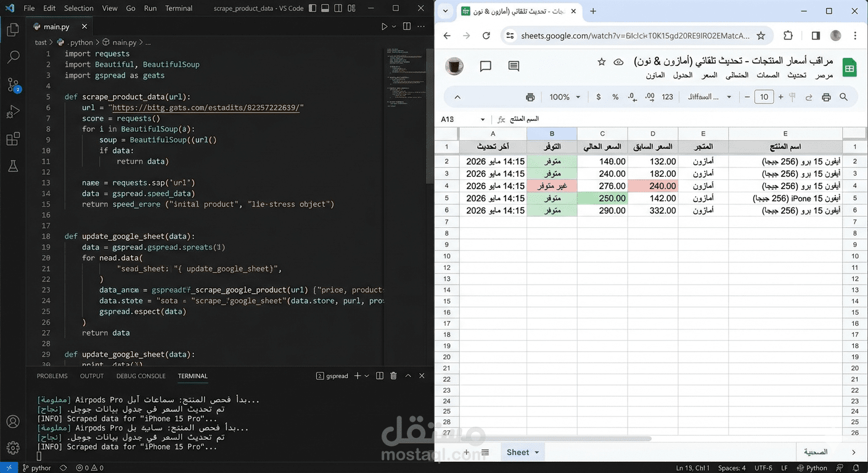Reload the Google Sheets page
This screenshot has width=868, height=473.
click(x=486, y=36)
